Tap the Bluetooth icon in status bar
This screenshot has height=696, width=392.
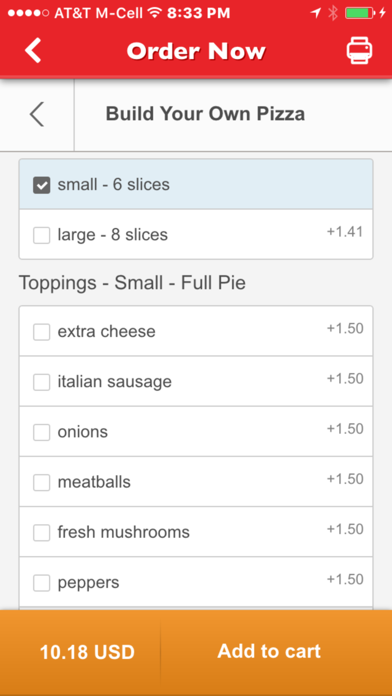tap(333, 13)
